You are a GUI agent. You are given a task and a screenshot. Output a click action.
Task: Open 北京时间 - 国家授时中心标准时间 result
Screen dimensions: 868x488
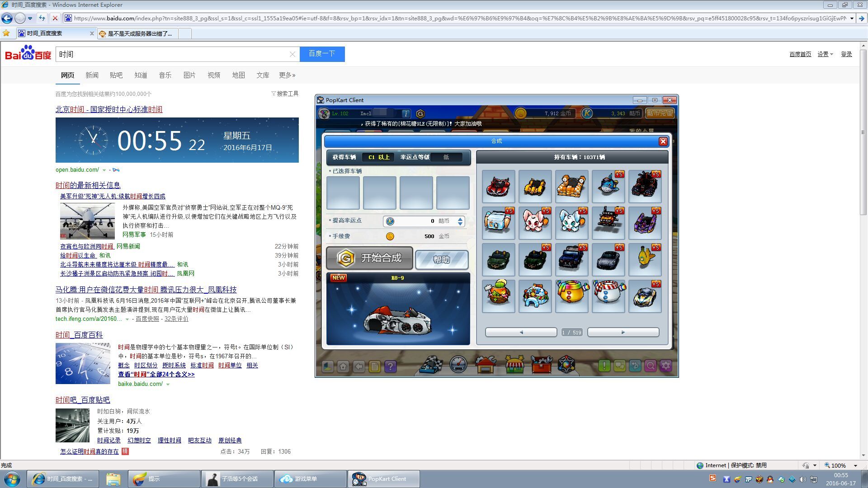(x=109, y=109)
